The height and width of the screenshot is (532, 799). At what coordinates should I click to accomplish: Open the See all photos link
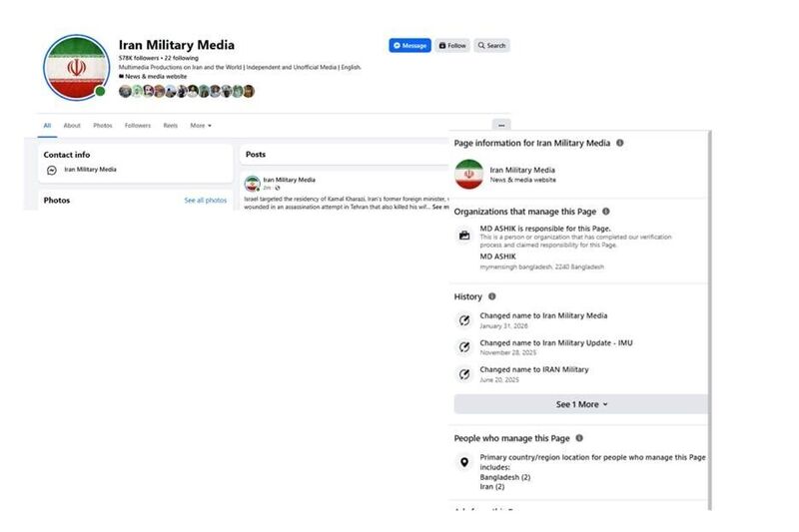click(205, 201)
